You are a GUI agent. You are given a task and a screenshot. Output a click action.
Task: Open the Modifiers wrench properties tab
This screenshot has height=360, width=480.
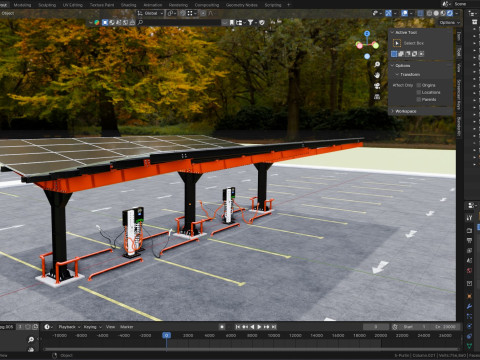coord(469,306)
